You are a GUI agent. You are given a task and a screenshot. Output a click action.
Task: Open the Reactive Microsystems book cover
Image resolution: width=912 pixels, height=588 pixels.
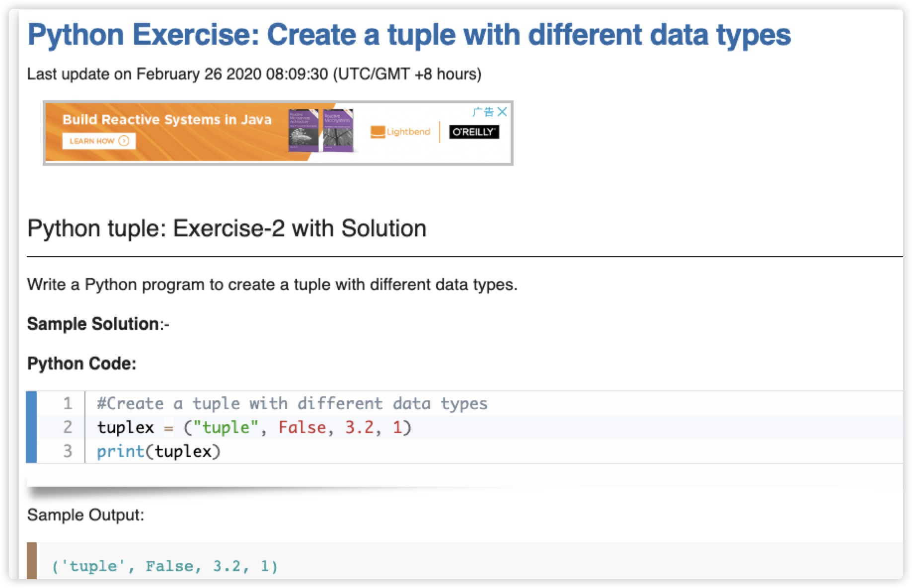pyautogui.click(x=338, y=130)
